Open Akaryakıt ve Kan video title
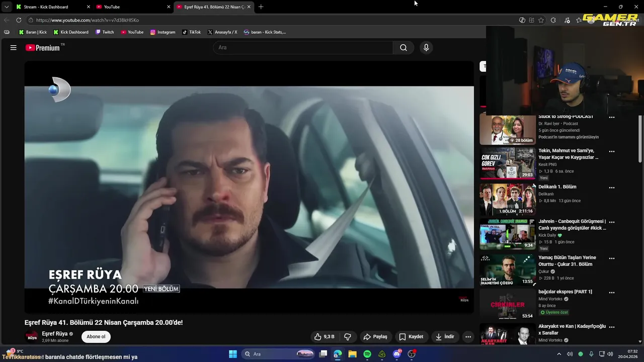 (572, 329)
